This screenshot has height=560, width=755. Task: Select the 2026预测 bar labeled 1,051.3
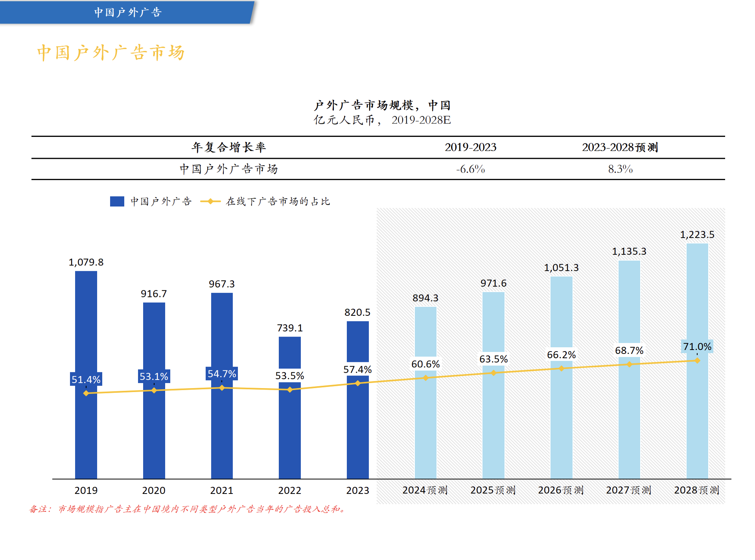[562, 378]
